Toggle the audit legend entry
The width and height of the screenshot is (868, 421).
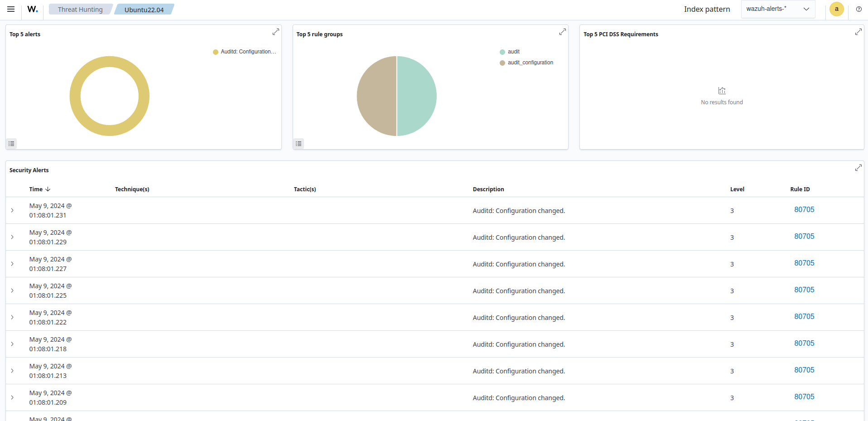coord(513,51)
